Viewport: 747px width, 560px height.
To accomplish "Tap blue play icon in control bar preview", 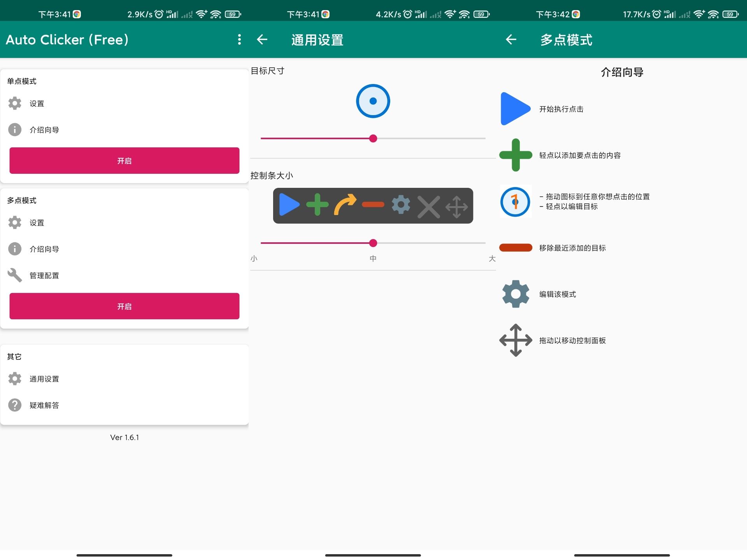I will pyautogui.click(x=289, y=205).
